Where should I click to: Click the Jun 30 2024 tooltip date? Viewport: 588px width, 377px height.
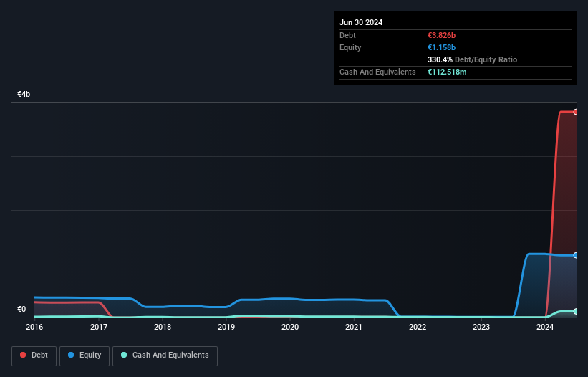(361, 22)
